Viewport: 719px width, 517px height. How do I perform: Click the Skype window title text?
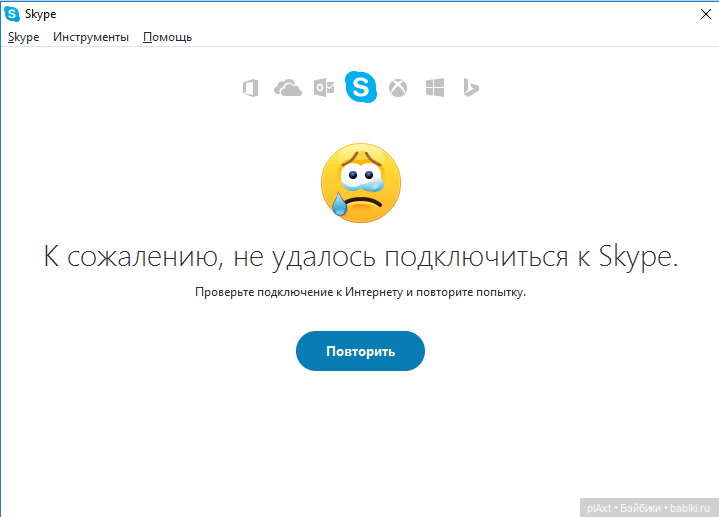(x=41, y=14)
